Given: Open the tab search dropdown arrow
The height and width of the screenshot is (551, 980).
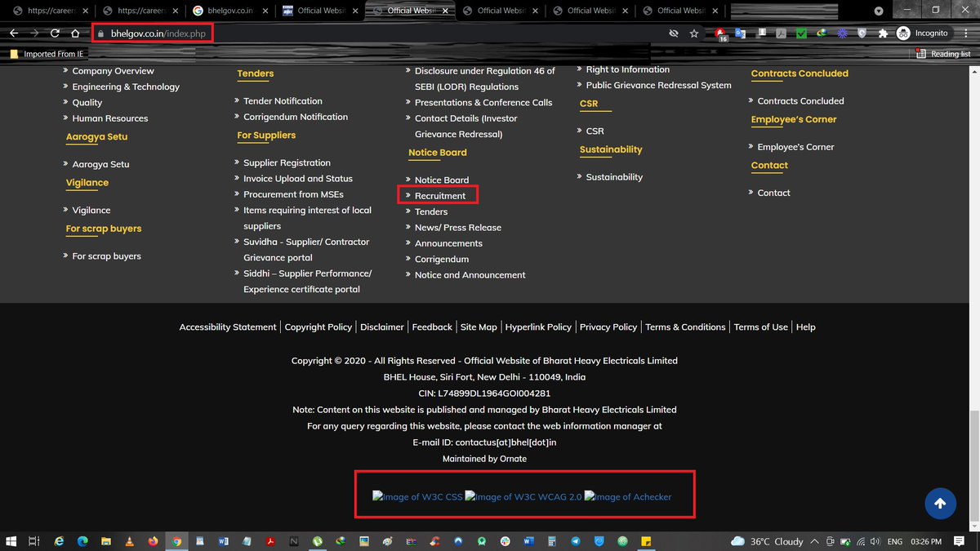Looking at the screenshot, I should tap(879, 11).
